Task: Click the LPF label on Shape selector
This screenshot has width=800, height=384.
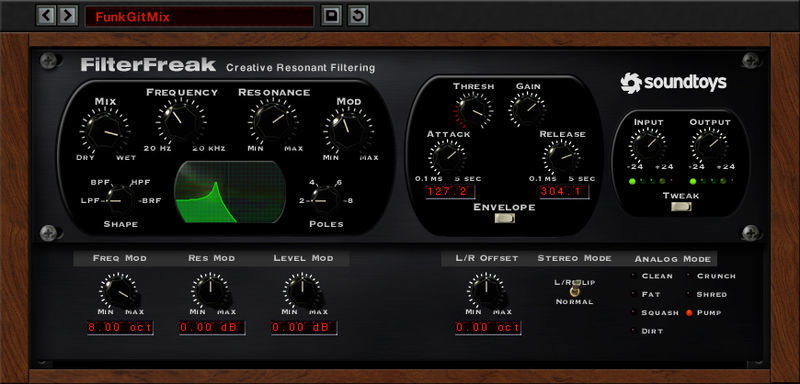Action: click(89, 201)
